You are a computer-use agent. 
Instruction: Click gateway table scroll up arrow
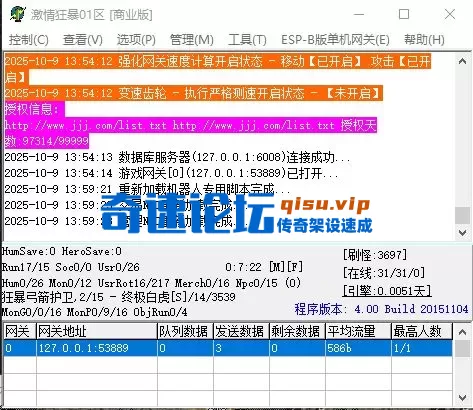(x=462, y=332)
